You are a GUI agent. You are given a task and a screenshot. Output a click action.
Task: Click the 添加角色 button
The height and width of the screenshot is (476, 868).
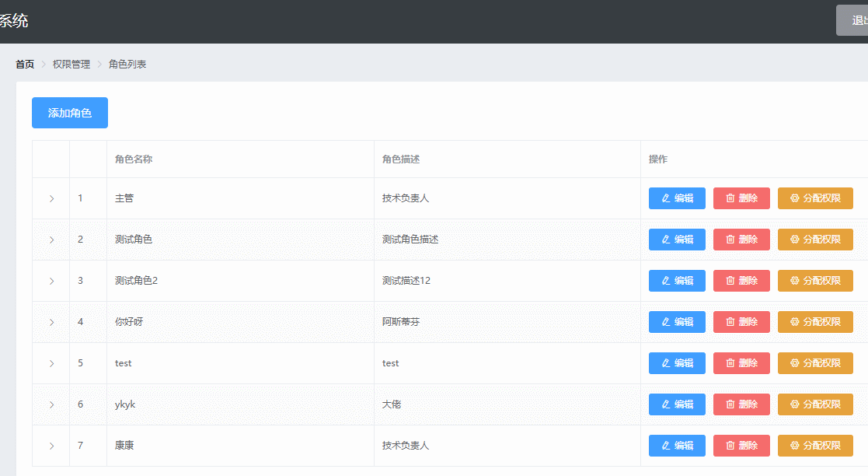tap(70, 113)
